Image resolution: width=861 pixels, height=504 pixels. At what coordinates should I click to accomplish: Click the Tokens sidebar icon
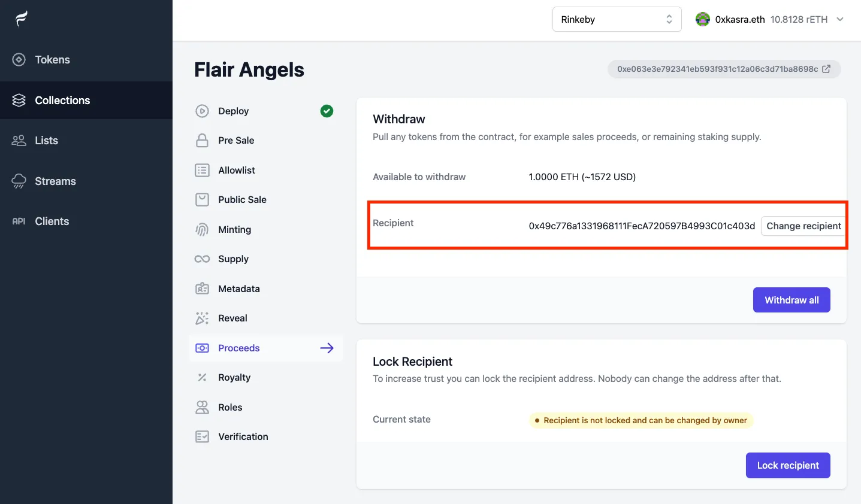pyautogui.click(x=19, y=60)
